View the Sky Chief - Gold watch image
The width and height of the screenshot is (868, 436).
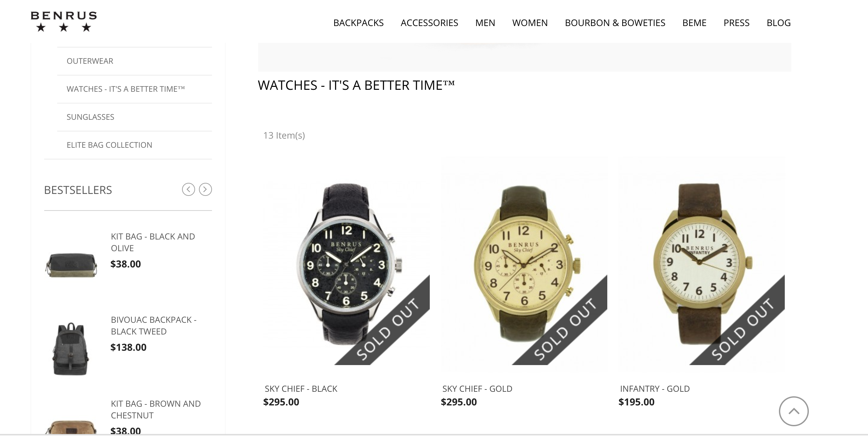click(524, 264)
